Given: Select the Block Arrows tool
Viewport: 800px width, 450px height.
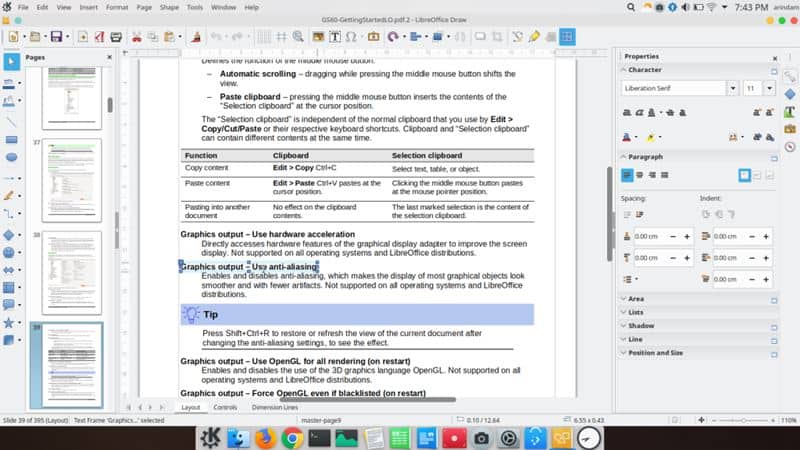Looking at the screenshot, I should click(9, 270).
